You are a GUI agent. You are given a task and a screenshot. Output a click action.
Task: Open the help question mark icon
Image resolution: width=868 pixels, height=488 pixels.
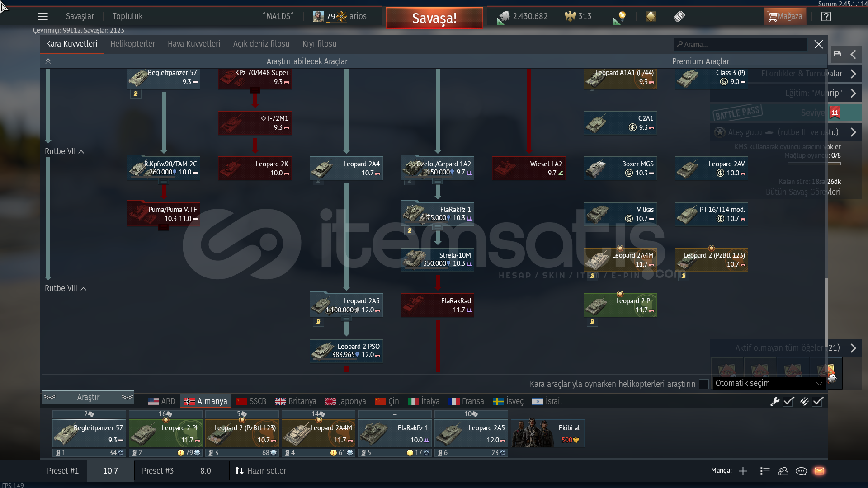[x=826, y=17]
